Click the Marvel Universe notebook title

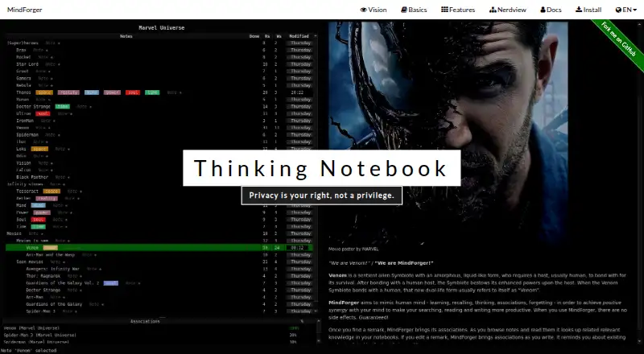162,28
